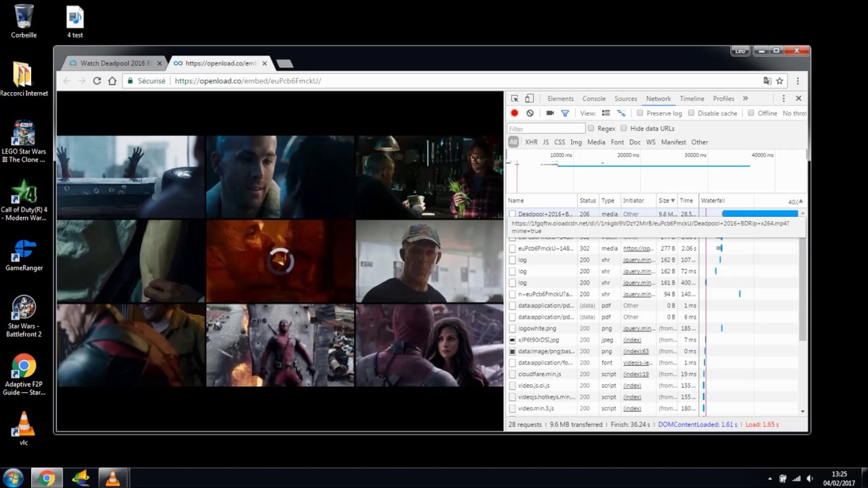
Task: Click the cloudflare.min.js (index):19 initiator link
Action: pyautogui.click(x=636, y=374)
